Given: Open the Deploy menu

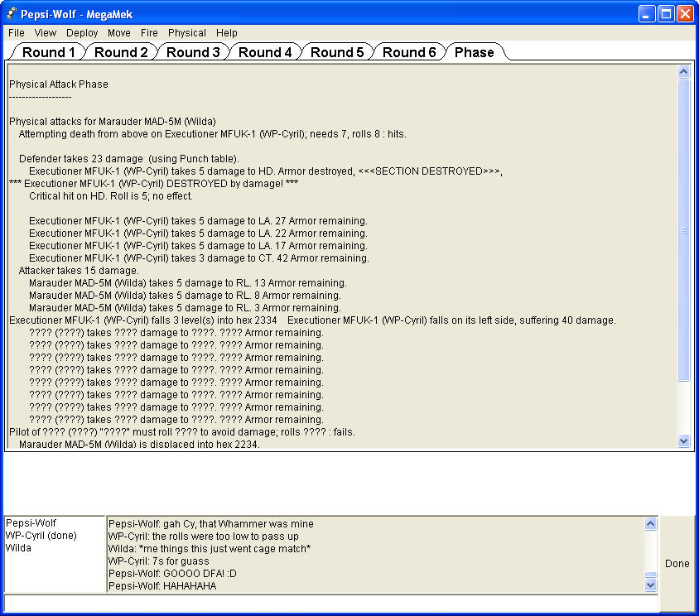Looking at the screenshot, I should 82,33.
